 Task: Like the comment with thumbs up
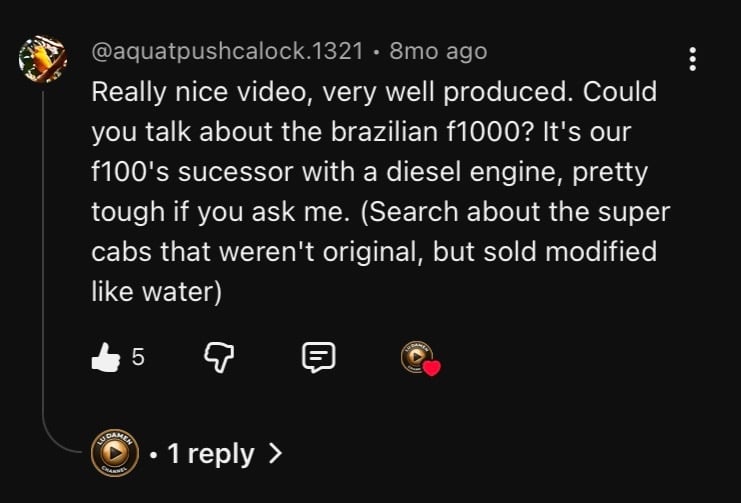[105, 357]
